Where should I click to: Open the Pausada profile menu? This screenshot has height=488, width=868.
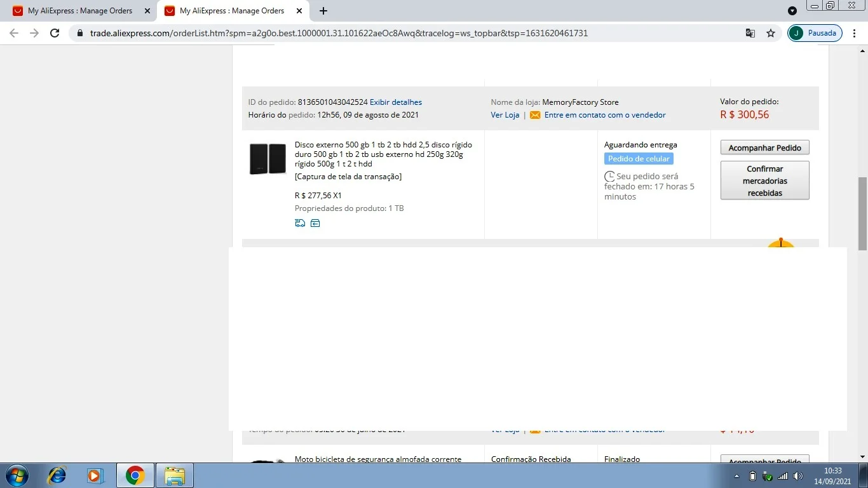[815, 33]
